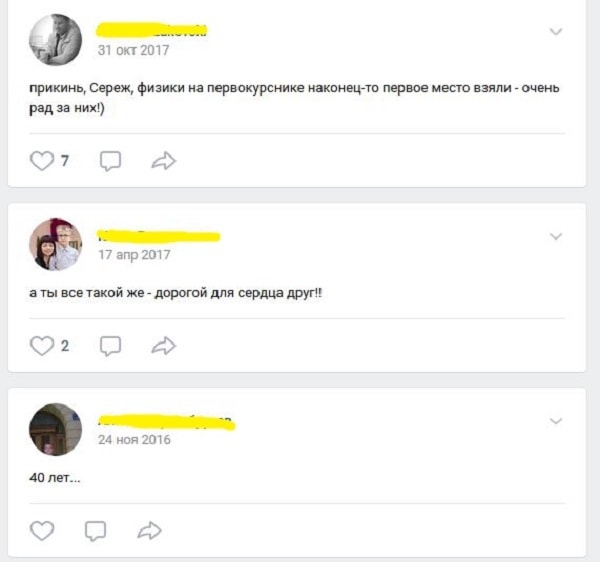This screenshot has width=600, height=562.
Task: Open the 24 ноя 2016 date link
Action: pyautogui.click(x=134, y=440)
